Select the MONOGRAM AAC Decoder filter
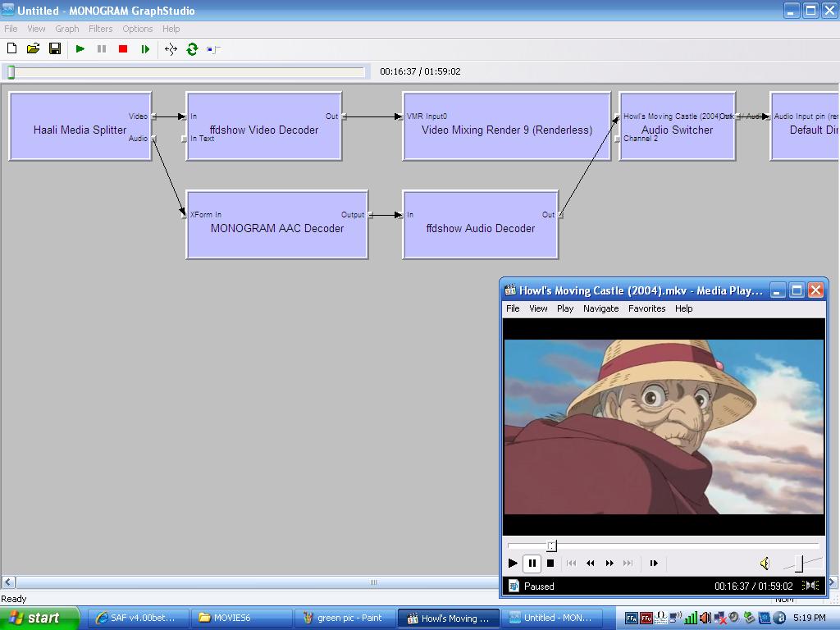840x630 pixels. pyautogui.click(x=277, y=225)
